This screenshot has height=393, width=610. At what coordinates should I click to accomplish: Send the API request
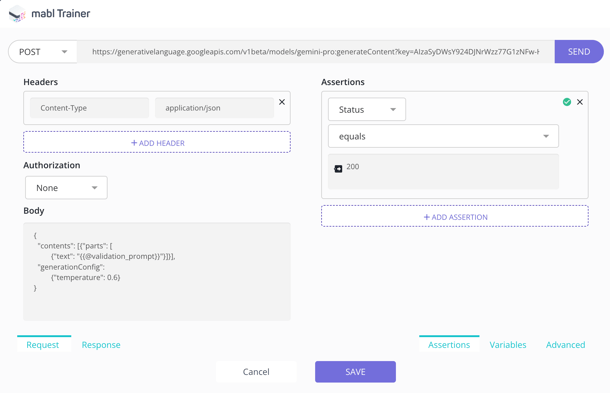click(x=579, y=52)
